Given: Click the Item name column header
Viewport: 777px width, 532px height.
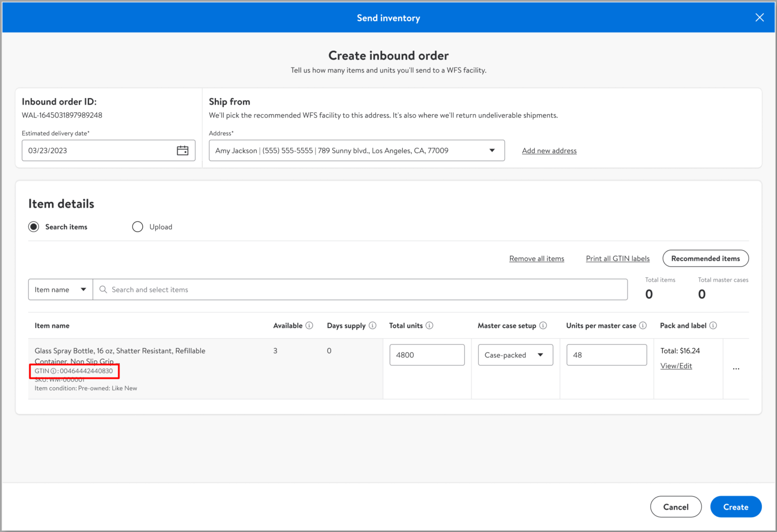Looking at the screenshot, I should click(x=52, y=326).
